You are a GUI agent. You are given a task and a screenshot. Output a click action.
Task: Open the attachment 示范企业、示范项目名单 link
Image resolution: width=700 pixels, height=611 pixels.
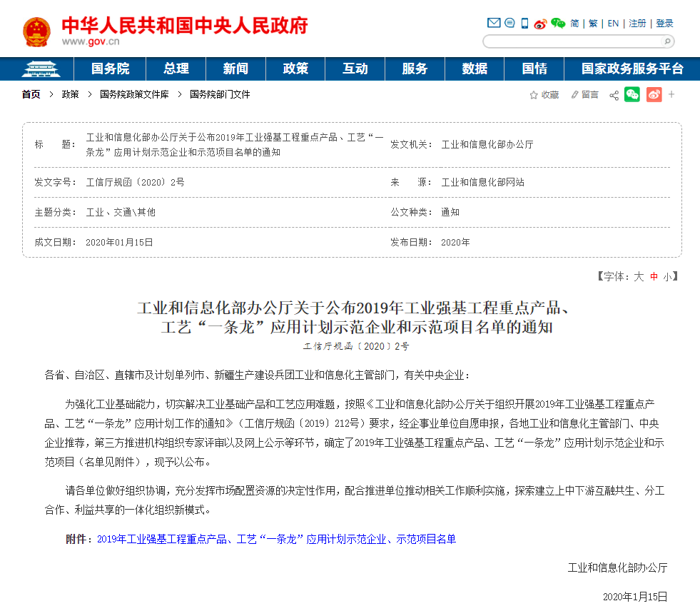(x=276, y=539)
